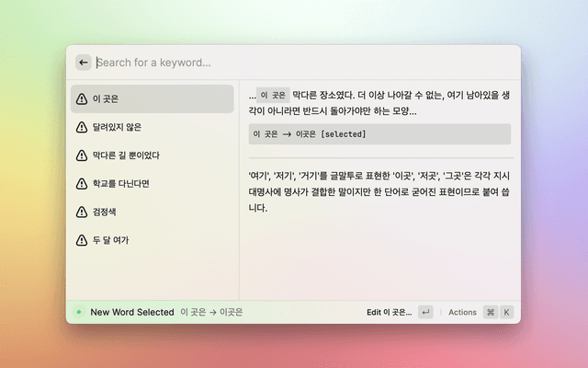This screenshot has height=368, width=588.
Task: Click the warning icon beside 두 달 여가
Action: point(82,241)
